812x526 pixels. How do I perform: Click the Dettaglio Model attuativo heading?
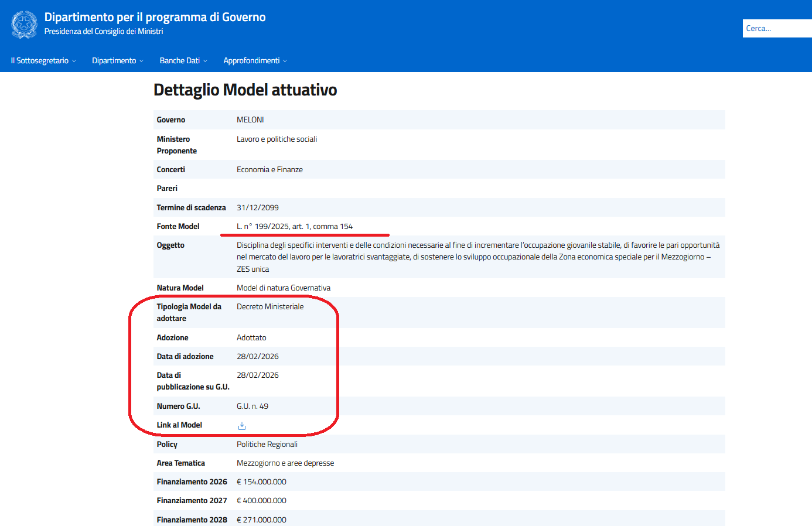(245, 90)
